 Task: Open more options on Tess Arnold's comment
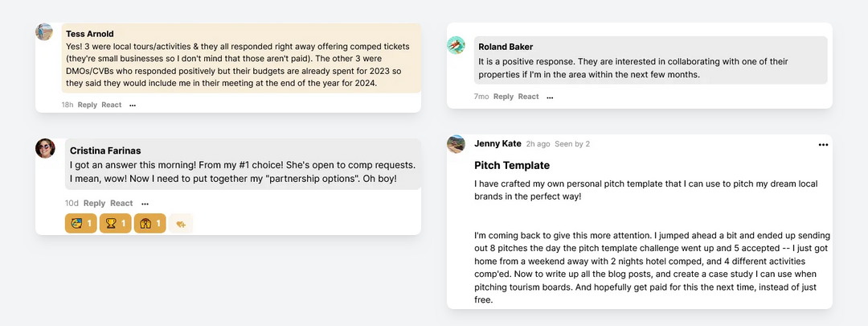pos(133,105)
